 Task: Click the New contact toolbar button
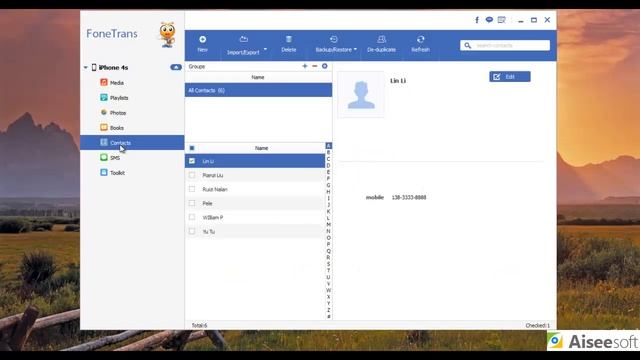tap(202, 44)
